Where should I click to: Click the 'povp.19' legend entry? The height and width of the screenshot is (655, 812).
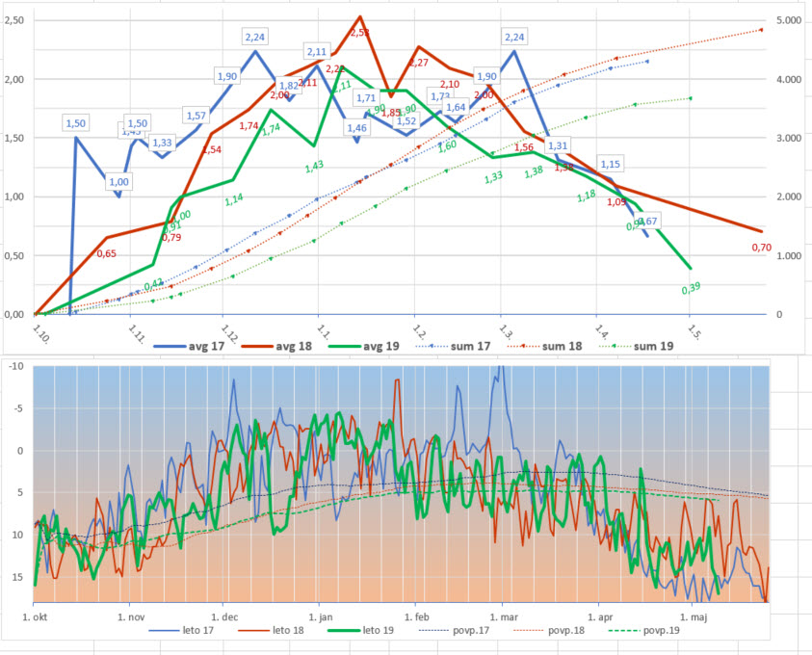point(644,630)
